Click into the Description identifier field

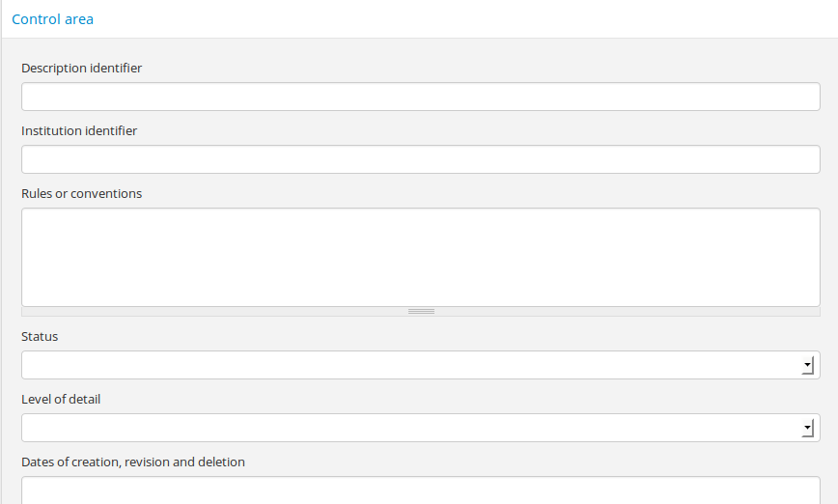coord(420,97)
